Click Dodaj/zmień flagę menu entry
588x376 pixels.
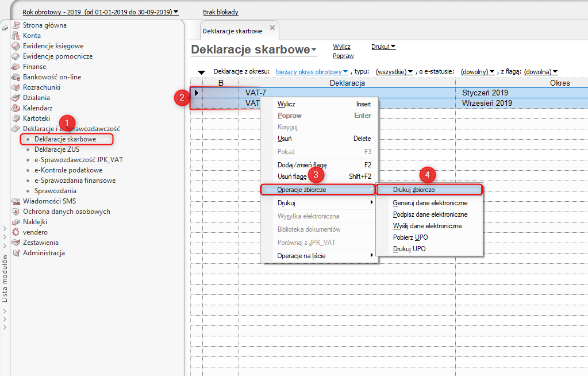(x=320, y=165)
